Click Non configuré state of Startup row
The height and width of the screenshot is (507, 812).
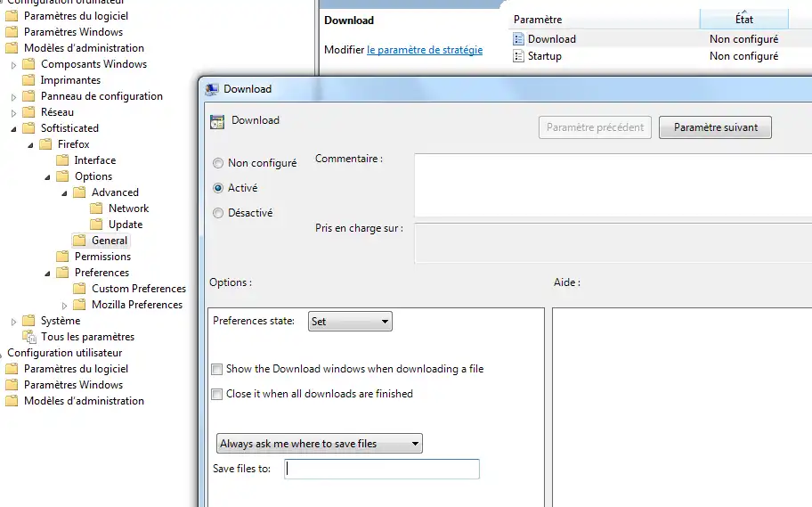tap(743, 56)
